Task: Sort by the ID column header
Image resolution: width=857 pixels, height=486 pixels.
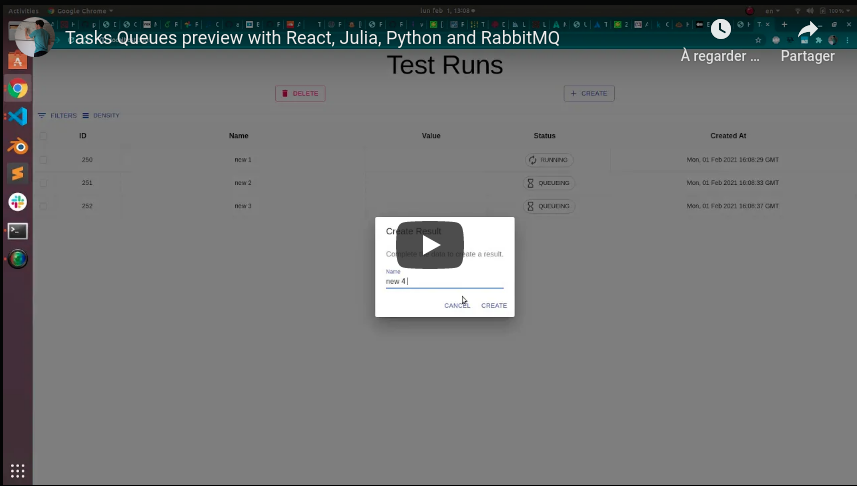Action: pyautogui.click(x=83, y=136)
